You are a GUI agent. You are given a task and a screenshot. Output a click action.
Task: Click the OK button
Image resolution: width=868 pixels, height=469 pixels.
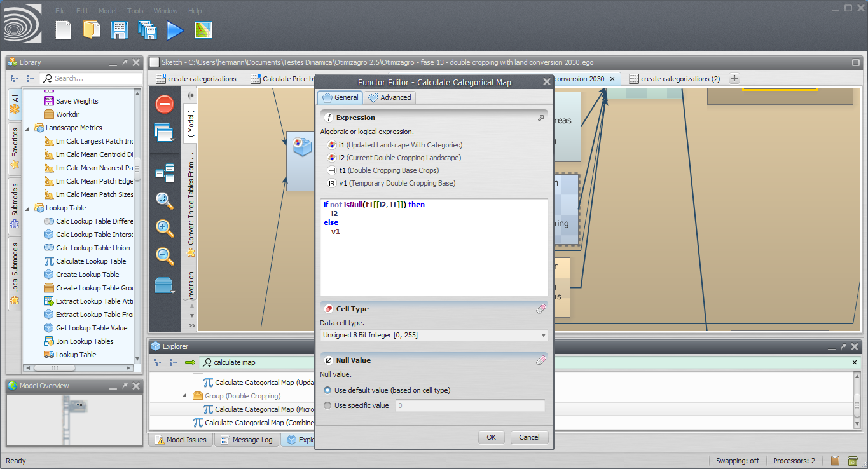(x=491, y=437)
